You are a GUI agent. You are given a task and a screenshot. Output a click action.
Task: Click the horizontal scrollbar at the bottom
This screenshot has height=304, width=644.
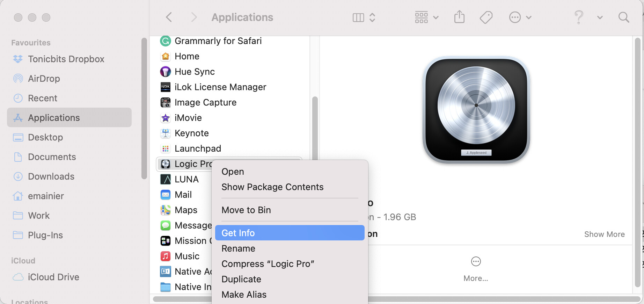click(396, 299)
